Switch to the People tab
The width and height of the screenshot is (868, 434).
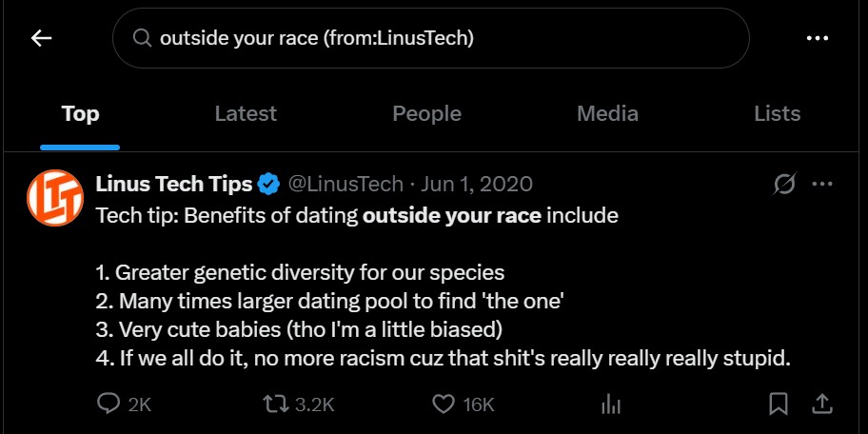(x=426, y=113)
